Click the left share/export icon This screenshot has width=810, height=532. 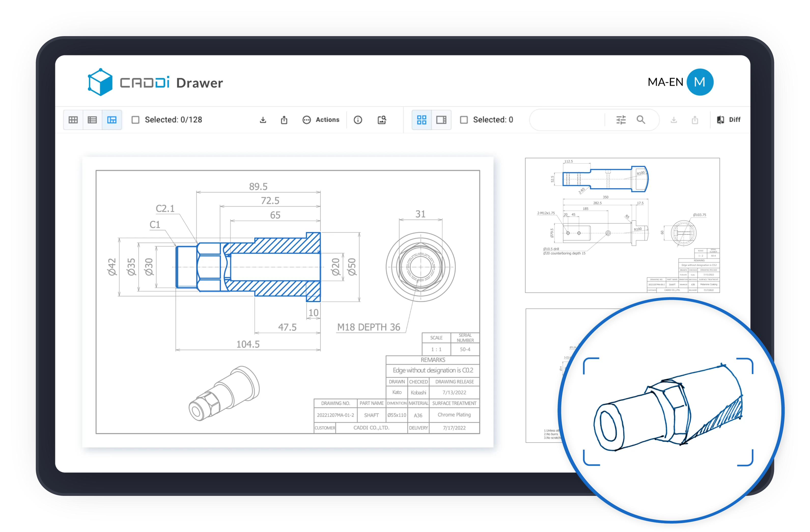pos(284,120)
